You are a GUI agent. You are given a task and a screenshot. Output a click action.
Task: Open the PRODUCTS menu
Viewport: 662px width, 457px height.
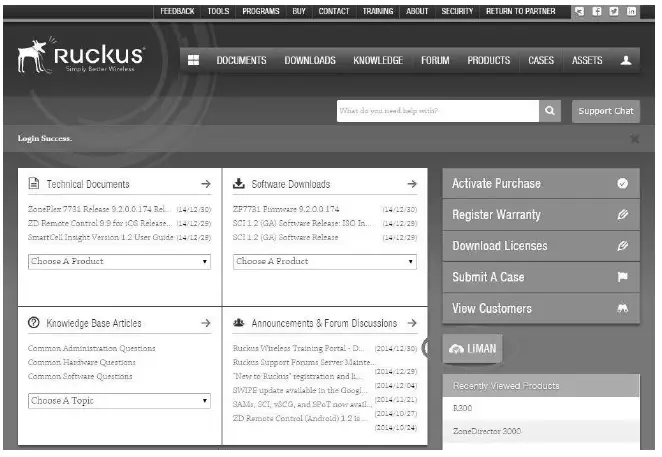488,60
